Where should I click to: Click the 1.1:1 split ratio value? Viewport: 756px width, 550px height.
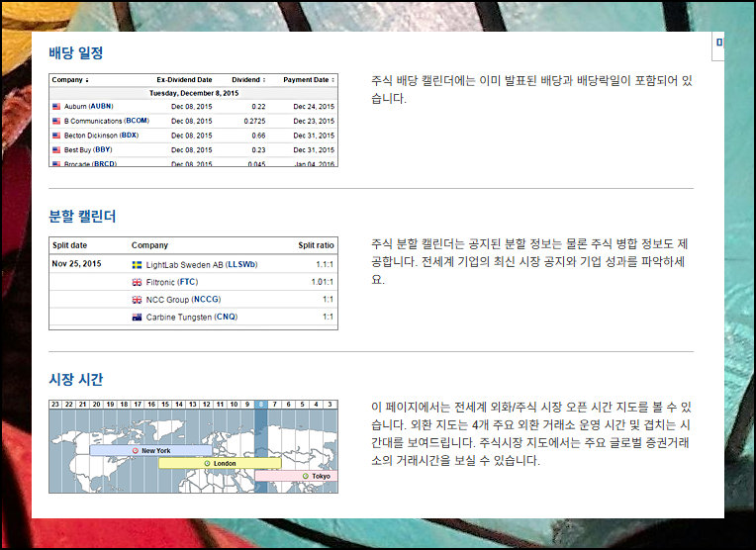tap(325, 264)
